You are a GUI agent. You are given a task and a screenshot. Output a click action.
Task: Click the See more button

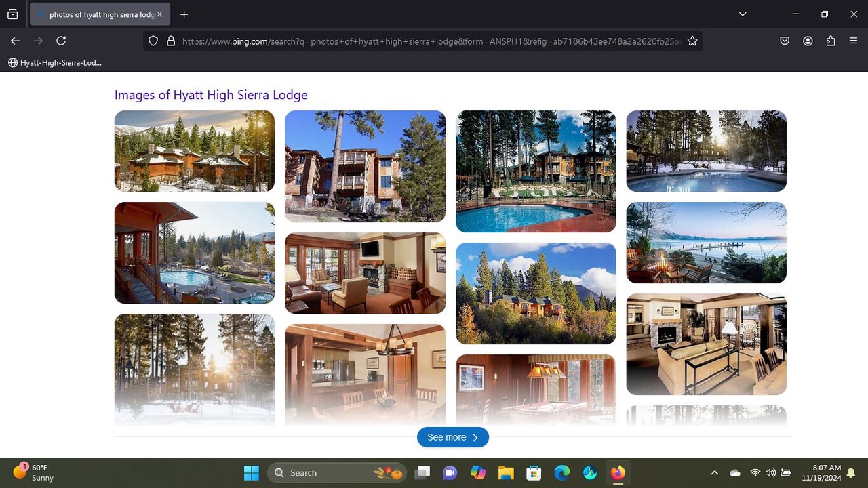tap(453, 437)
